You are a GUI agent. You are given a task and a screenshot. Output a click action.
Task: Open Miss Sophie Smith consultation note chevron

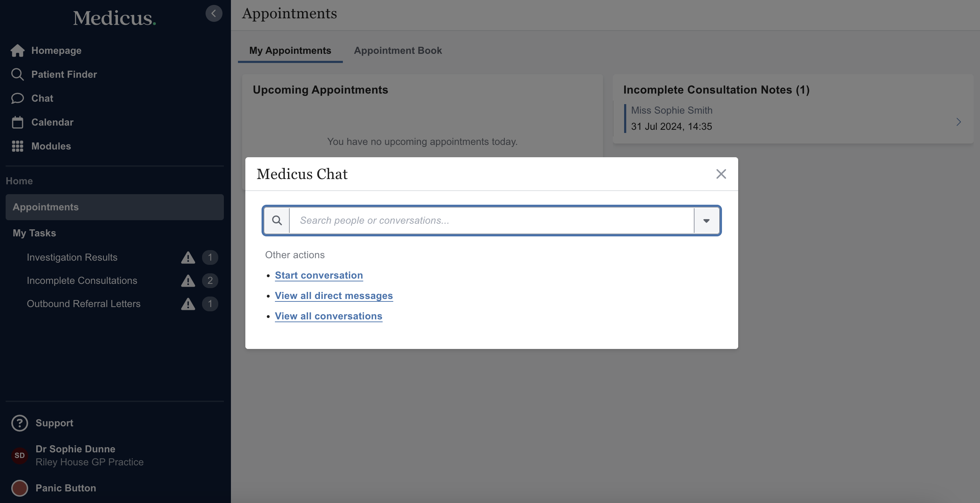(958, 122)
